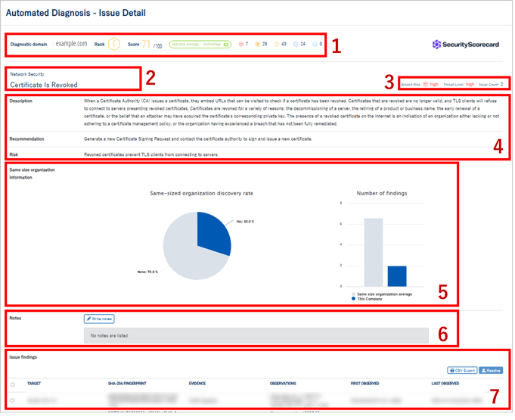Click the example.com diagnostic domain text
Viewport: 515px width, 420px height.
click(x=71, y=45)
